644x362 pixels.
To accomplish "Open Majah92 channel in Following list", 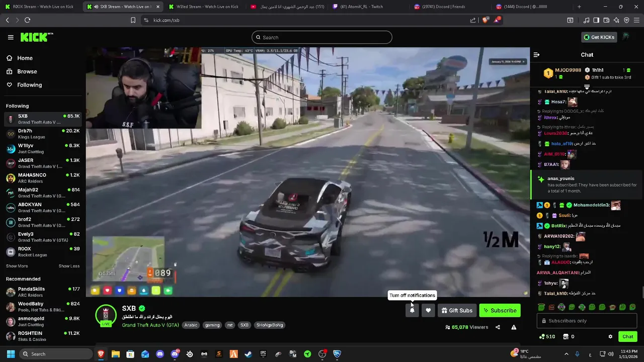I will (x=43, y=193).
